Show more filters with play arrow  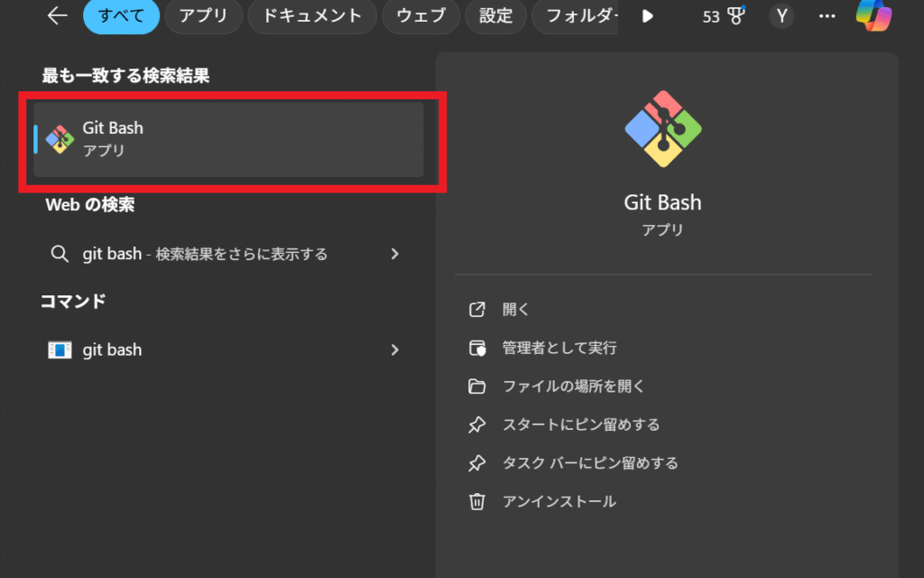(648, 16)
